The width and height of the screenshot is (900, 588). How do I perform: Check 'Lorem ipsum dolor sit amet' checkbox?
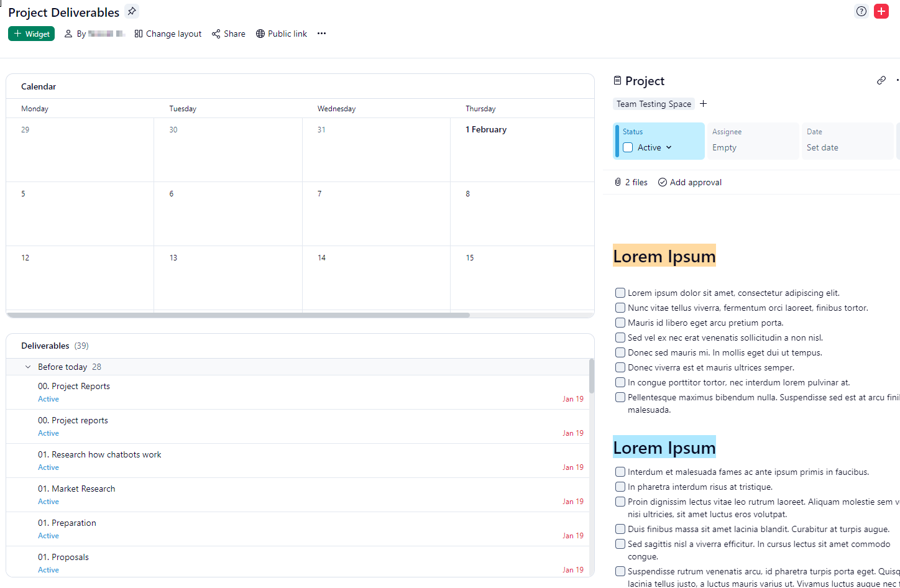pos(620,293)
